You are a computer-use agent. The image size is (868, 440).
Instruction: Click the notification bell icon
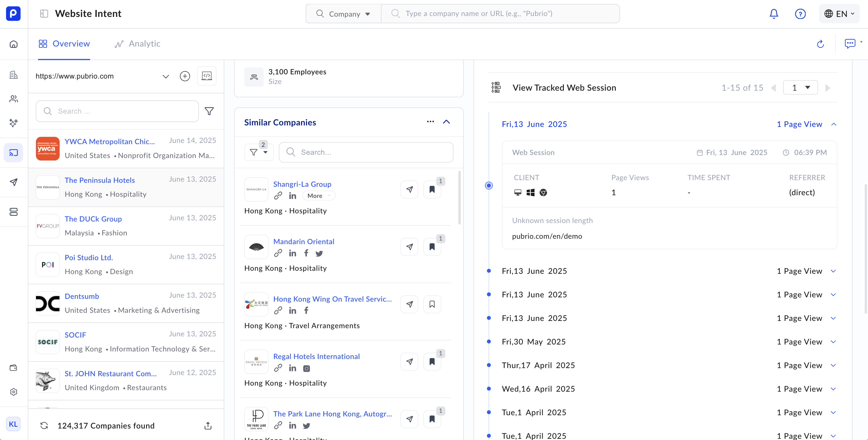click(x=774, y=14)
